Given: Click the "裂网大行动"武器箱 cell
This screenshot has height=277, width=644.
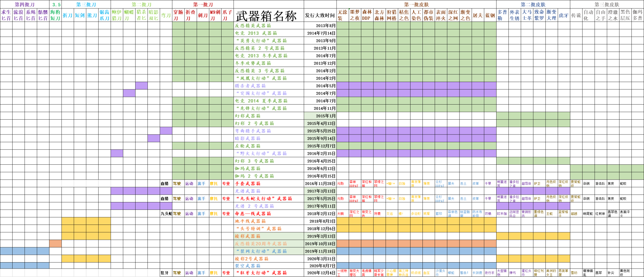Looking at the screenshot, I should pyautogui.click(x=269, y=251).
